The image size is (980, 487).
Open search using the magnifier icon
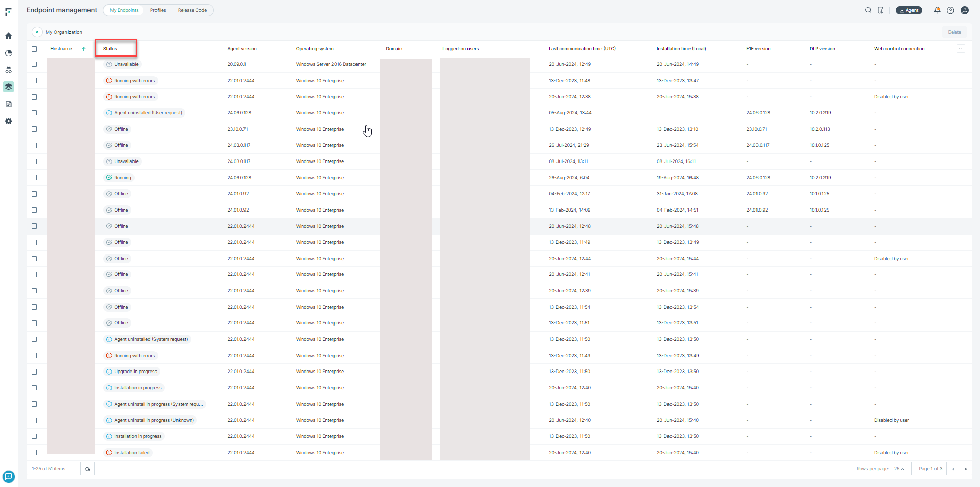pos(868,10)
